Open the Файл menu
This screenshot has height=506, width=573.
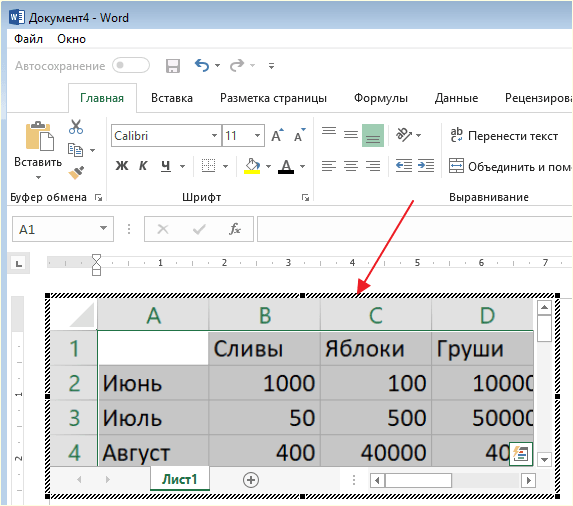(29, 39)
